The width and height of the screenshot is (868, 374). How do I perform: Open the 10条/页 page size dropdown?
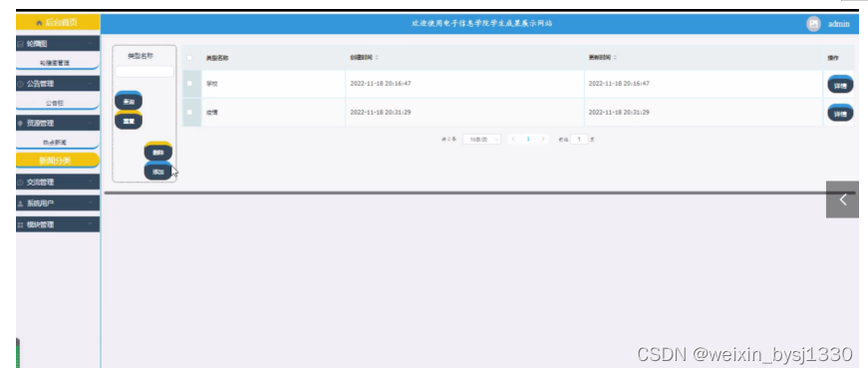[481, 140]
